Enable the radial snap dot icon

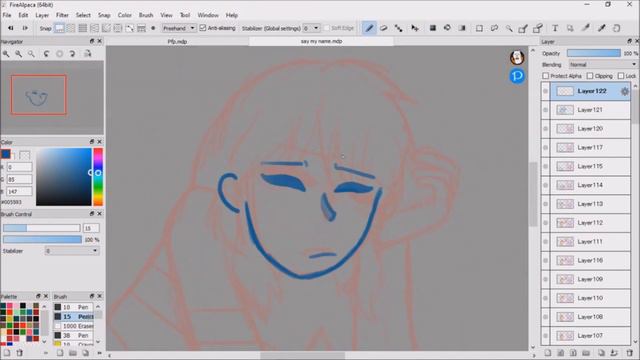click(153, 28)
